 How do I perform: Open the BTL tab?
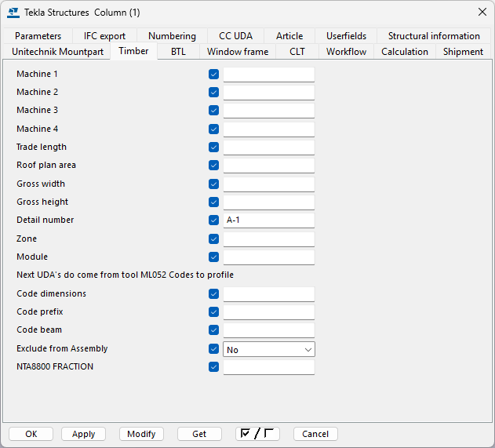[x=178, y=52]
